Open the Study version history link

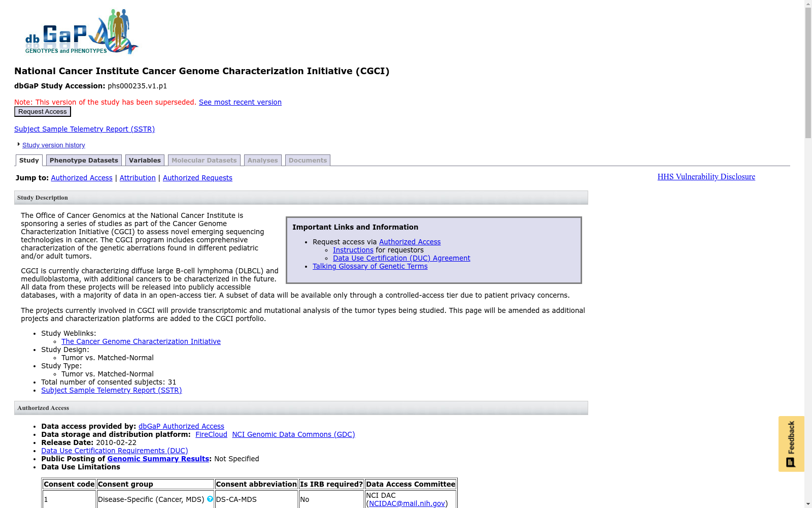click(x=53, y=145)
